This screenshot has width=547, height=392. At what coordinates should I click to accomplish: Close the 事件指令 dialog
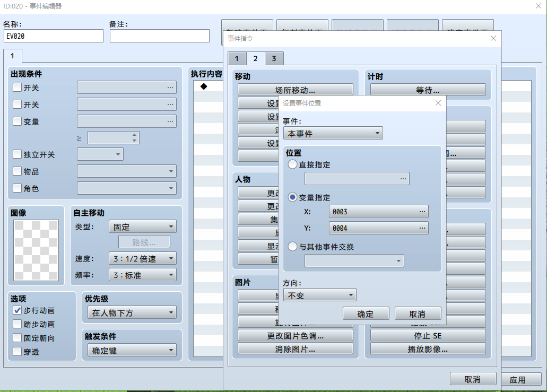(x=493, y=38)
